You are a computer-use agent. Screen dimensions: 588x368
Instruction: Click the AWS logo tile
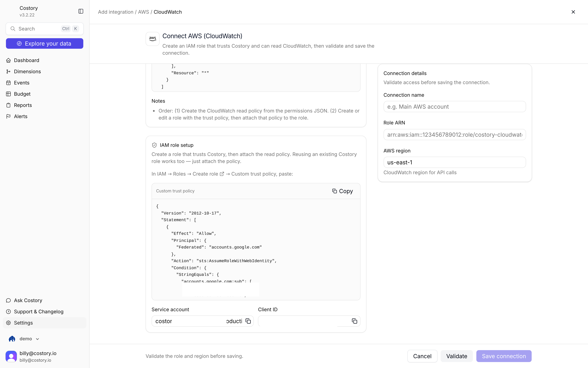(153, 39)
